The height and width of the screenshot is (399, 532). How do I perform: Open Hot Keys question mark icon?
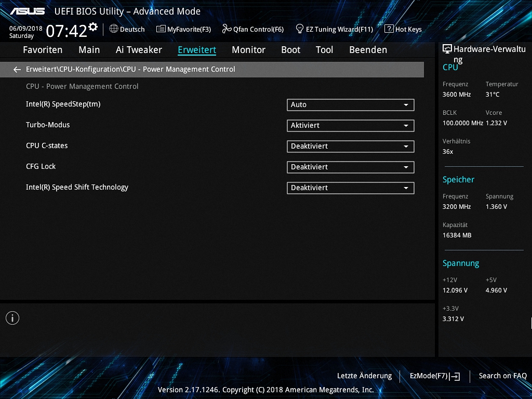389,29
